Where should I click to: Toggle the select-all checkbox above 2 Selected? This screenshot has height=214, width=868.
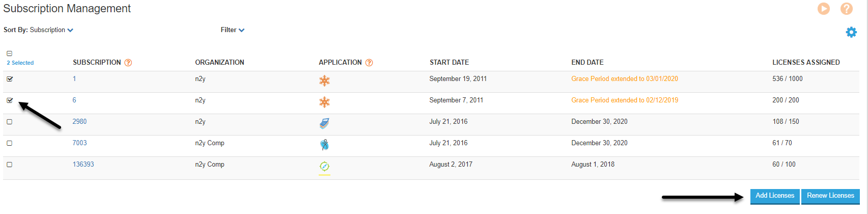point(10,53)
